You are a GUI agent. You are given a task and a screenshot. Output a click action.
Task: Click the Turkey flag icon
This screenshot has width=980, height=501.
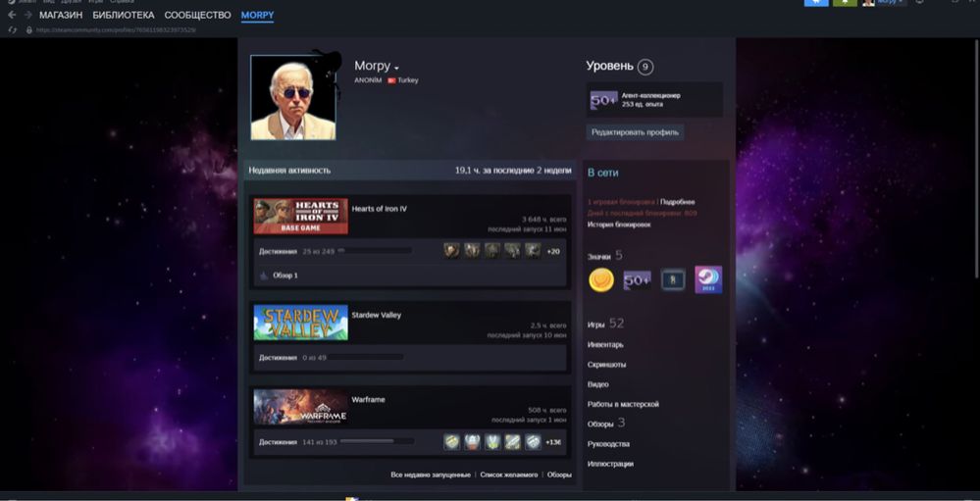[391, 80]
